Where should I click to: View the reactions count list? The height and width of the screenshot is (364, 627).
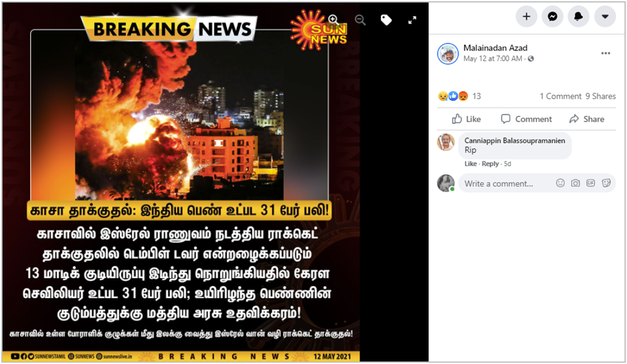coord(459,97)
